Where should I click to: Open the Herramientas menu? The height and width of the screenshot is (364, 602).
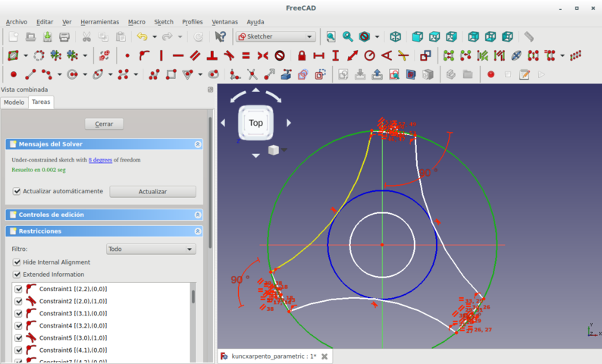pyautogui.click(x=99, y=22)
